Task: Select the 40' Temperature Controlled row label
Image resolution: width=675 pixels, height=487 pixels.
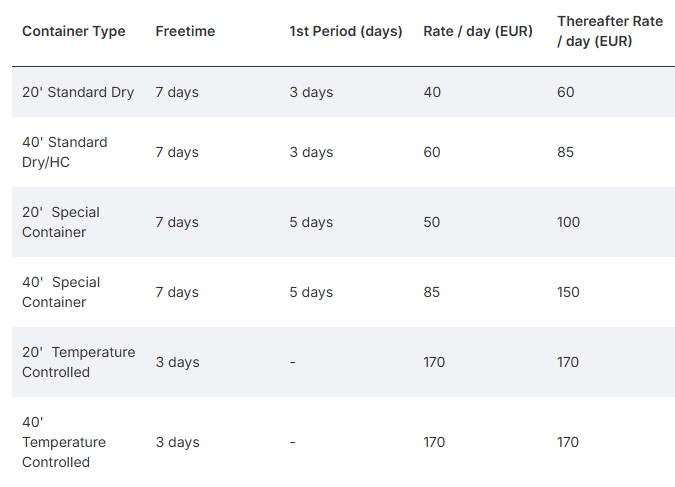Action: point(64,442)
